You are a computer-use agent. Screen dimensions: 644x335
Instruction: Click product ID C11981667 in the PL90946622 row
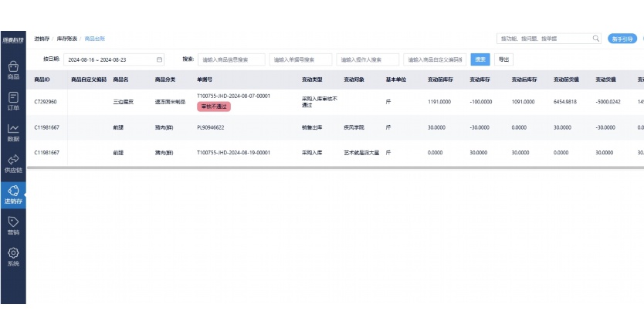(x=46, y=127)
